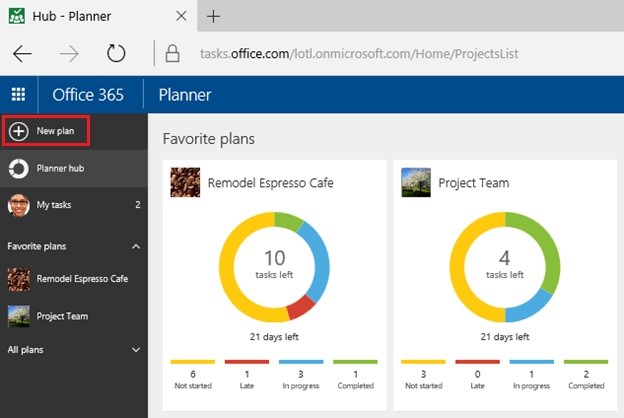Click the address bar URL
Image resolution: width=624 pixels, height=418 pixels.
coord(359,54)
